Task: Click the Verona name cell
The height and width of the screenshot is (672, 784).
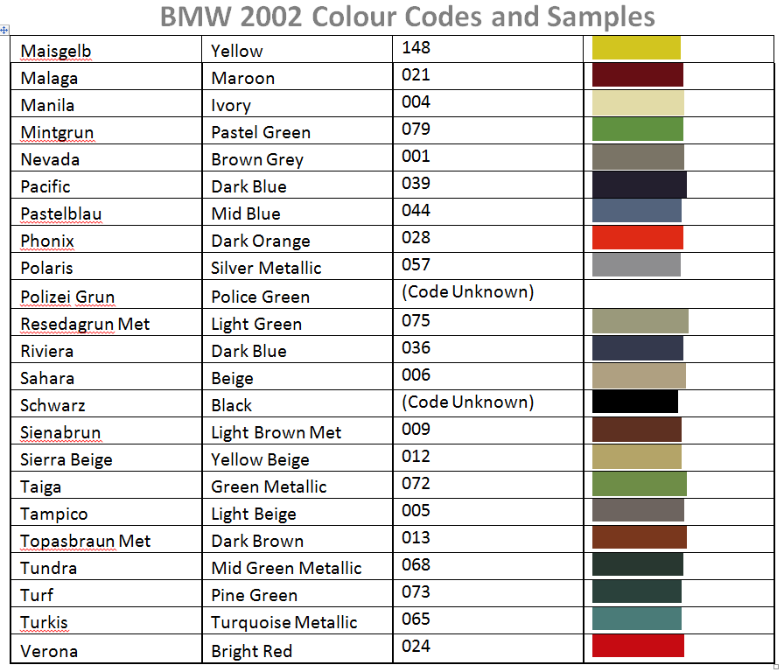Action: (x=106, y=648)
